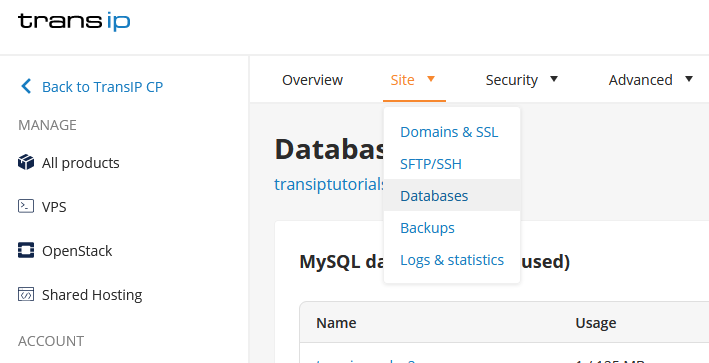Open Back to TransIP CP link
This screenshot has height=363, width=709.
pyautogui.click(x=102, y=87)
